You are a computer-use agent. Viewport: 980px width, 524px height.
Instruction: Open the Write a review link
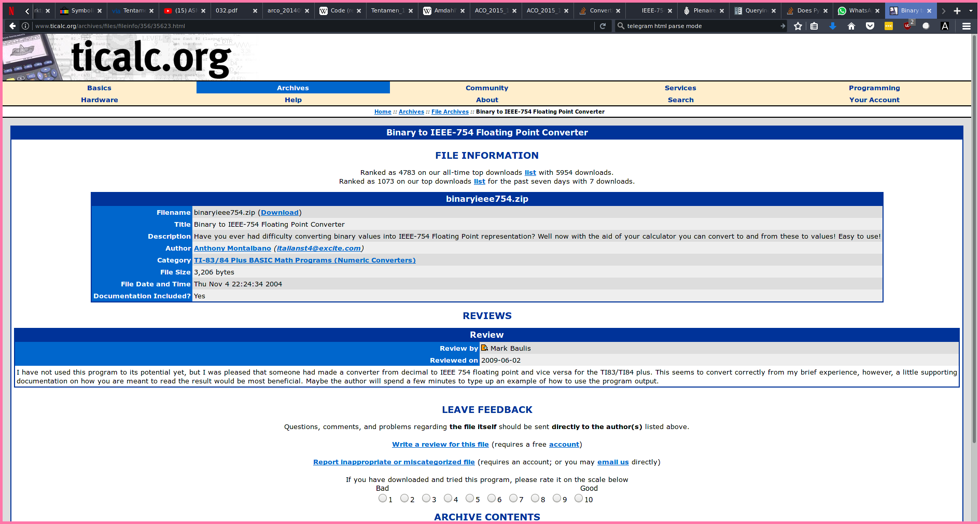pos(440,445)
